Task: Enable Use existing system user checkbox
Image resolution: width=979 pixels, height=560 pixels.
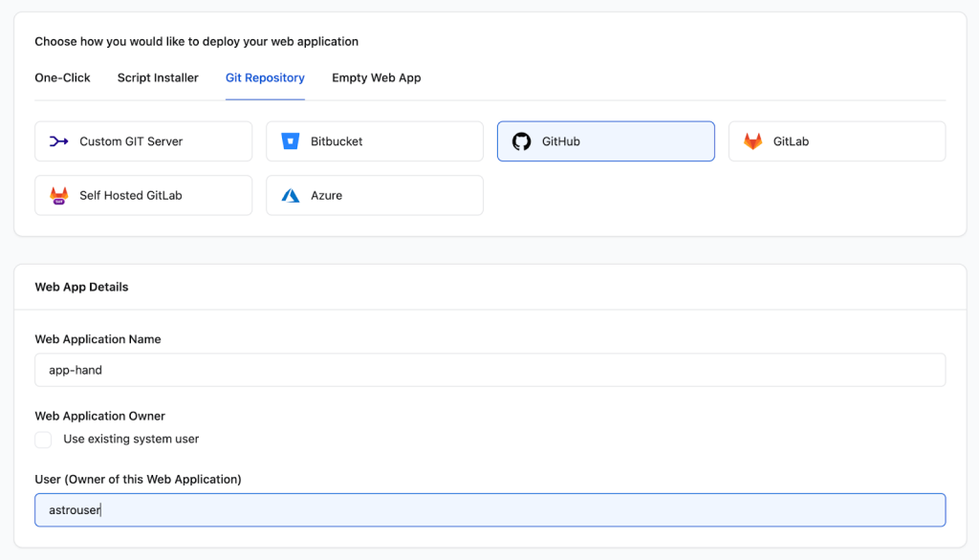Action: coord(43,440)
